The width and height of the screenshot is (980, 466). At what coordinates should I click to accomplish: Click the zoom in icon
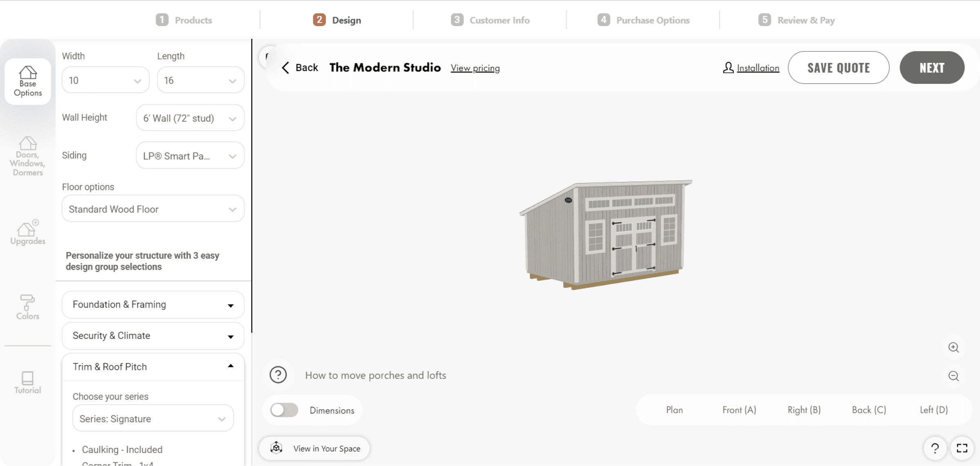[954, 347]
